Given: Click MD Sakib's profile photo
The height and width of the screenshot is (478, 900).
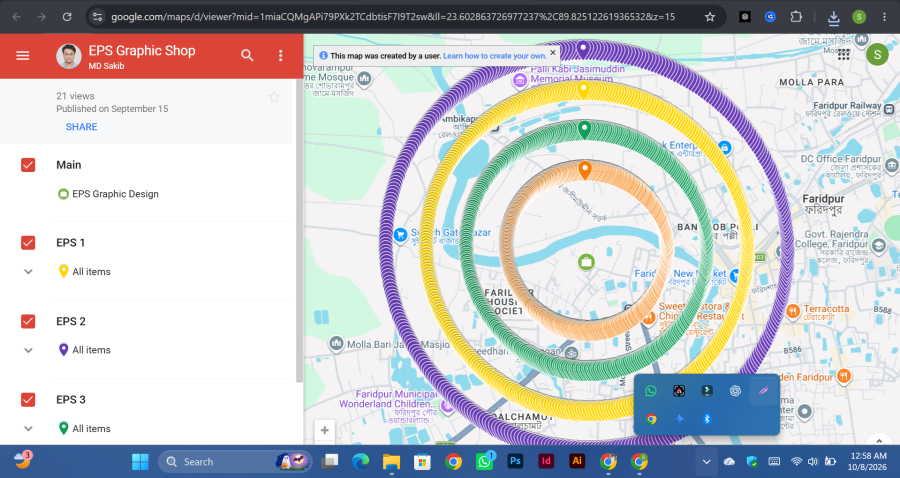Looking at the screenshot, I should (x=68, y=56).
